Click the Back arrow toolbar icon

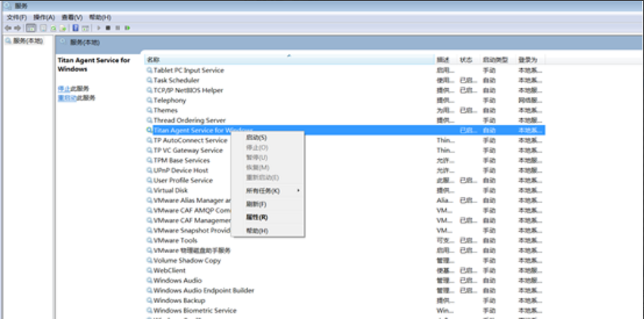coord(8,28)
